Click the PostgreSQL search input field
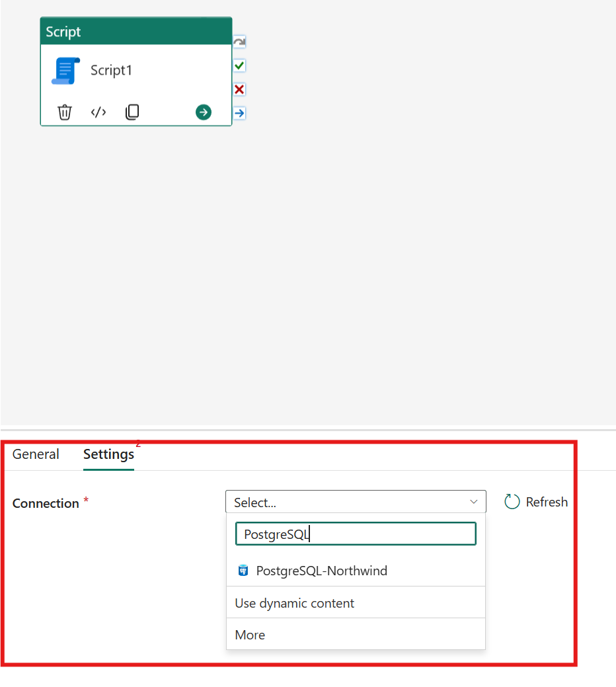 pos(356,534)
